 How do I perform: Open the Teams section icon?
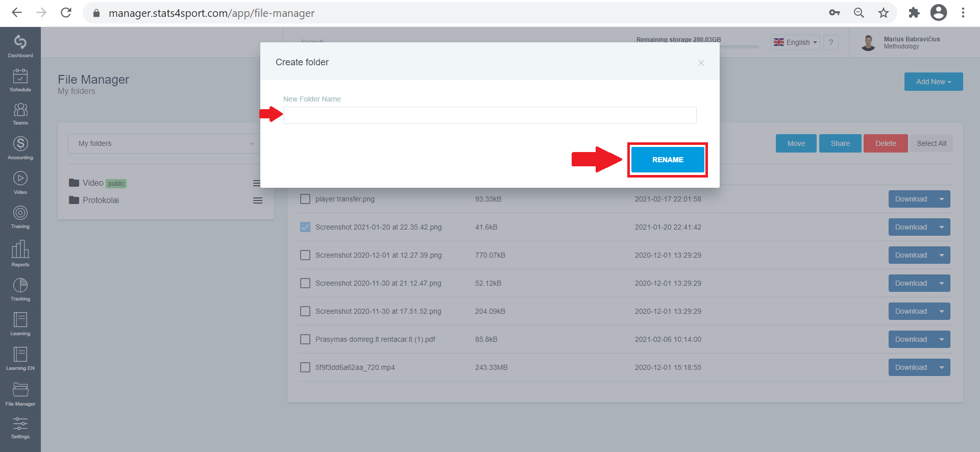(x=20, y=113)
